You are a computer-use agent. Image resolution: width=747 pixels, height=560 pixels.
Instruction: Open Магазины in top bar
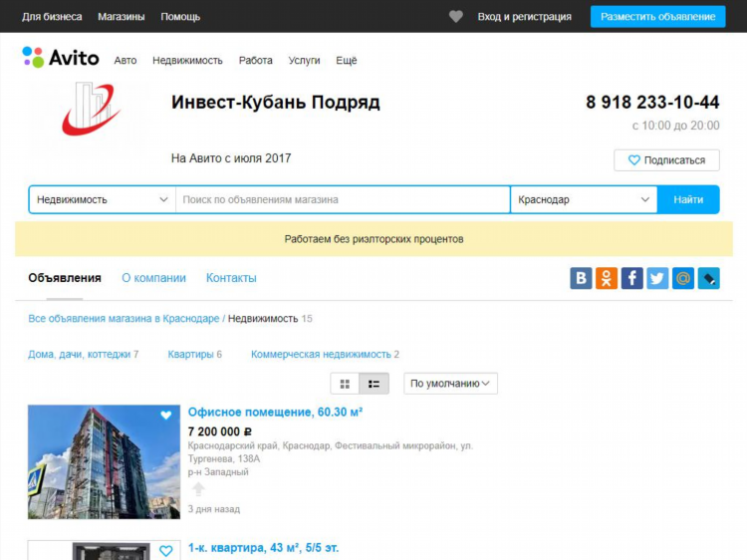121,17
